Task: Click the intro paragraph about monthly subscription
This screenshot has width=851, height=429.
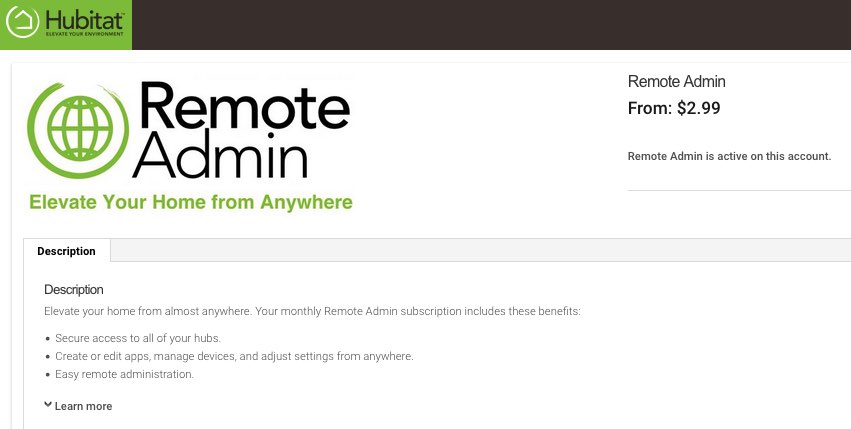Action: pos(312,312)
